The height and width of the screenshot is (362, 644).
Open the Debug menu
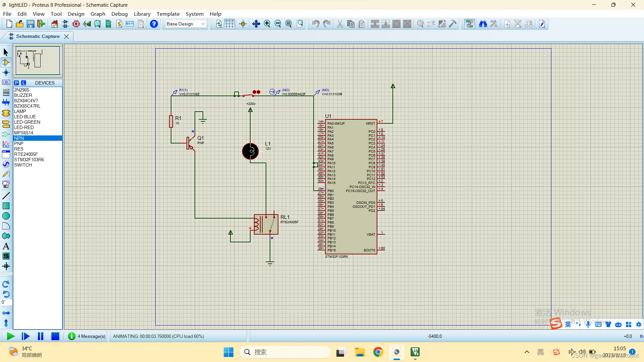[x=119, y=14]
